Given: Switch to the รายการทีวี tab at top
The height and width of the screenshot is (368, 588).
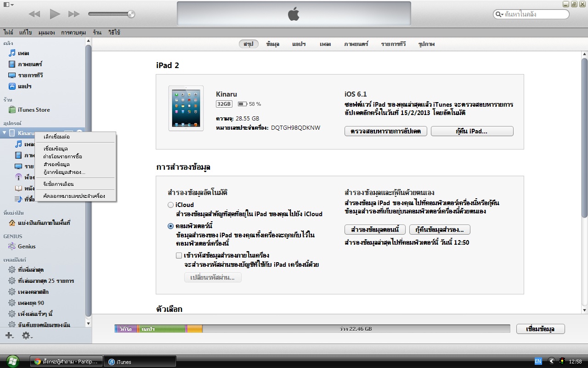Looking at the screenshot, I should (x=393, y=44).
